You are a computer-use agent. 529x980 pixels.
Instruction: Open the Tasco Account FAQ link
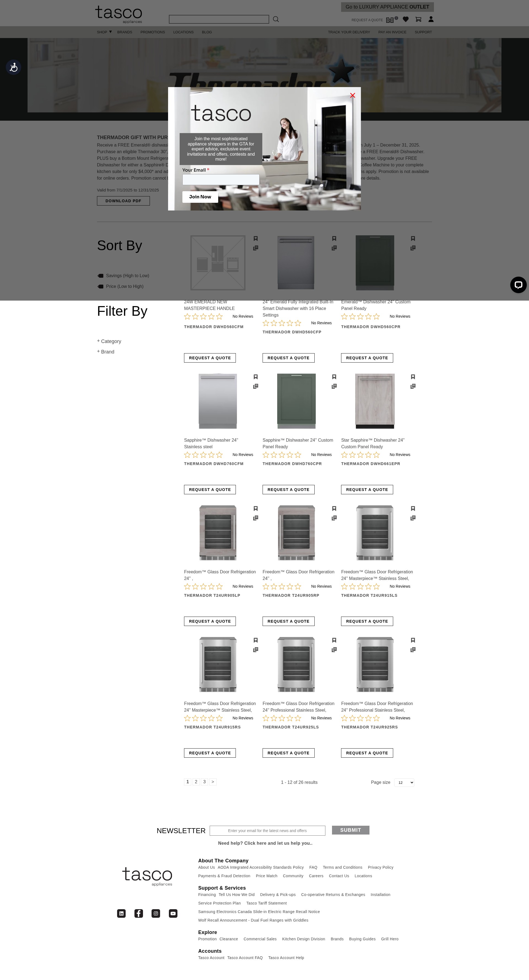pyautogui.click(x=245, y=958)
